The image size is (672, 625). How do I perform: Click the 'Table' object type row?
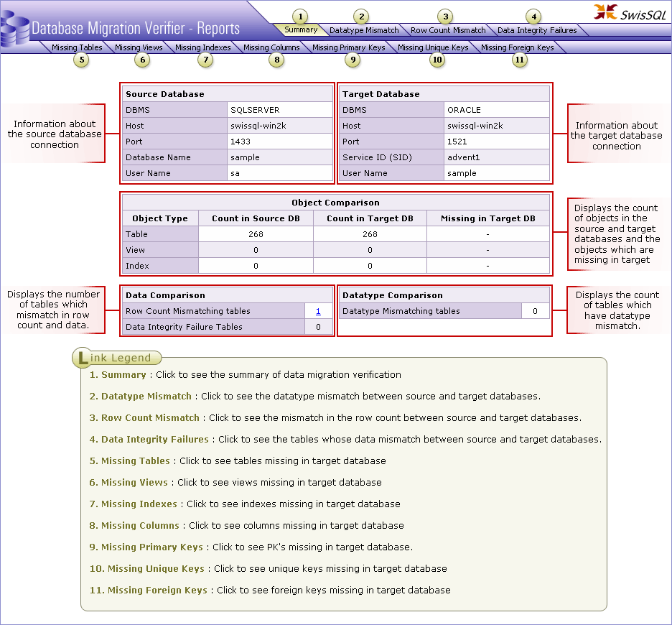[335, 234]
